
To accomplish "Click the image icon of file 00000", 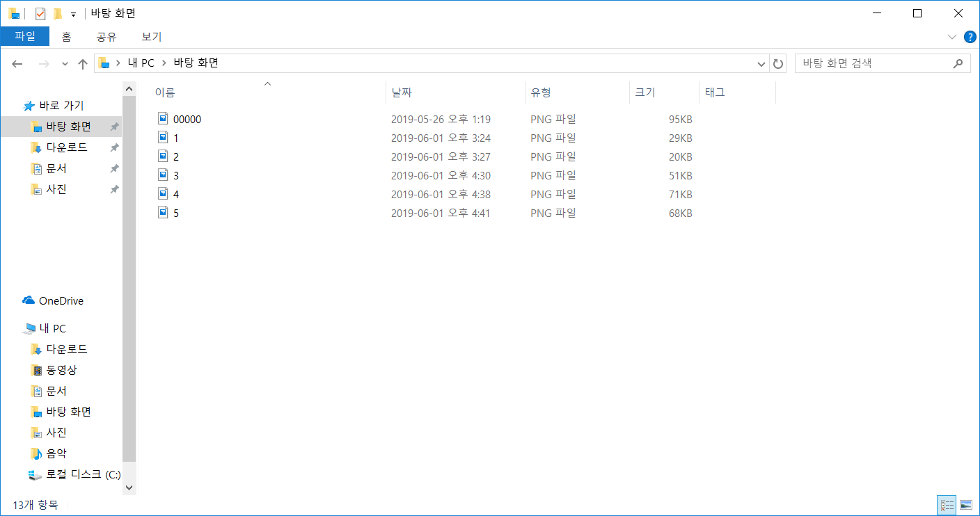I will pyautogui.click(x=163, y=119).
